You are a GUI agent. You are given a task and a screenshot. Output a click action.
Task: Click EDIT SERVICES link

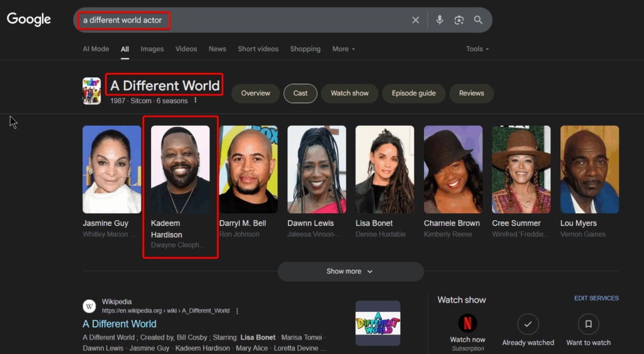tap(596, 298)
